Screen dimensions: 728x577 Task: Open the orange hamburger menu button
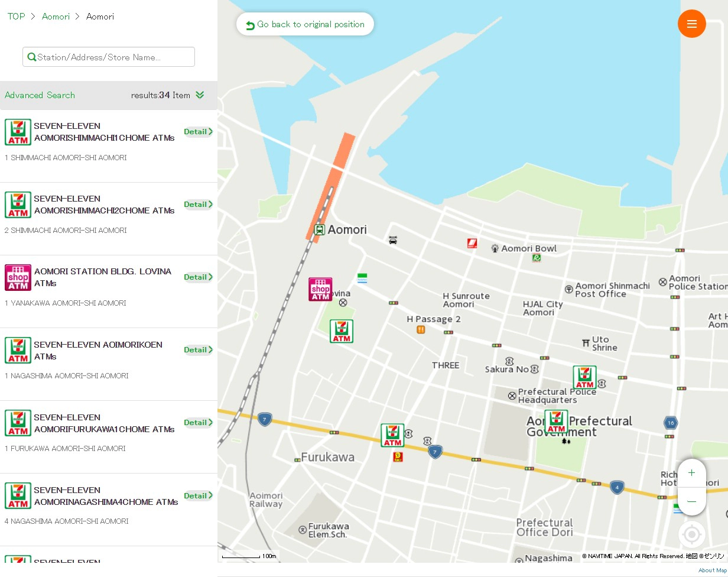pyautogui.click(x=691, y=24)
